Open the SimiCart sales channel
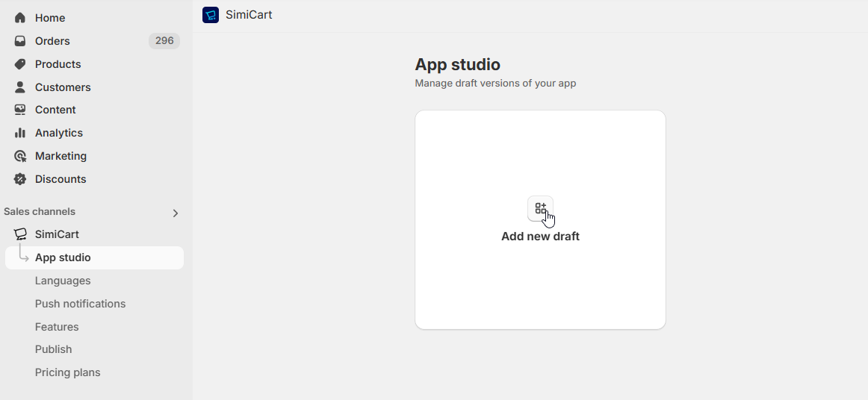 [57, 234]
